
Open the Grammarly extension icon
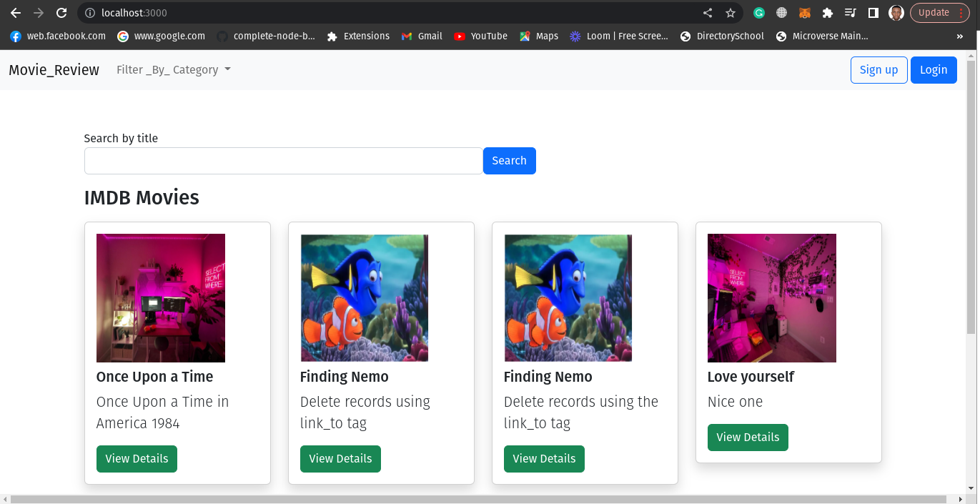[x=759, y=13]
